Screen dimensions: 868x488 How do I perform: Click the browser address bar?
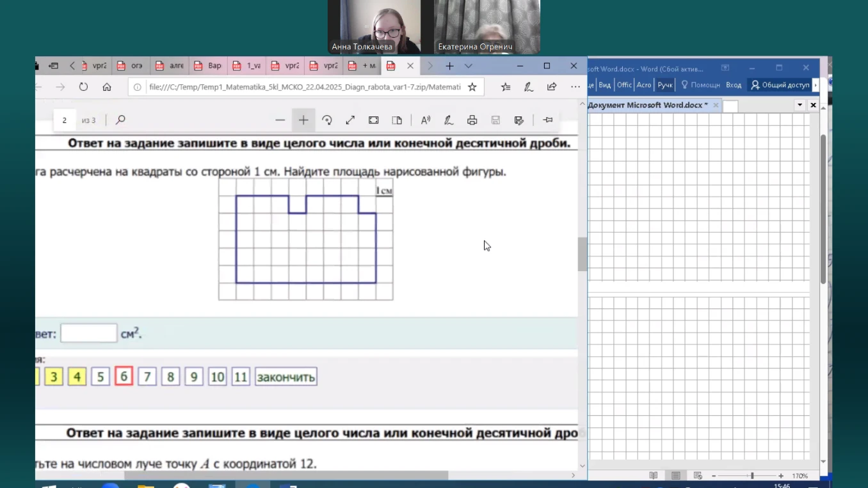click(304, 87)
